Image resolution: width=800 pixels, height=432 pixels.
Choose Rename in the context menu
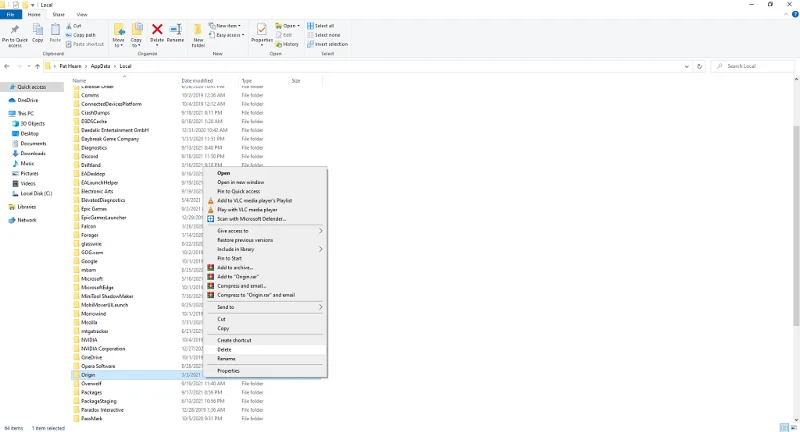click(265, 359)
